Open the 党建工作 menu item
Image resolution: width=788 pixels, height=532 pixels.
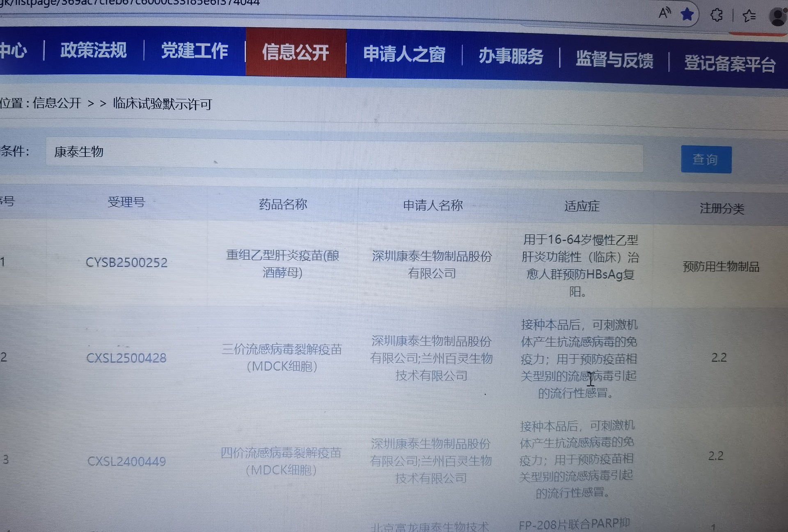coord(195,51)
